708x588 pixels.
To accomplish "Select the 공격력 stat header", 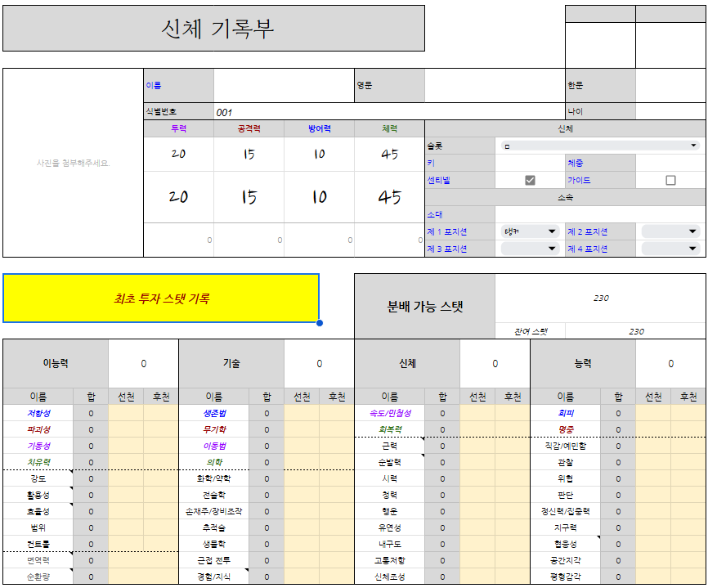I will (x=249, y=128).
